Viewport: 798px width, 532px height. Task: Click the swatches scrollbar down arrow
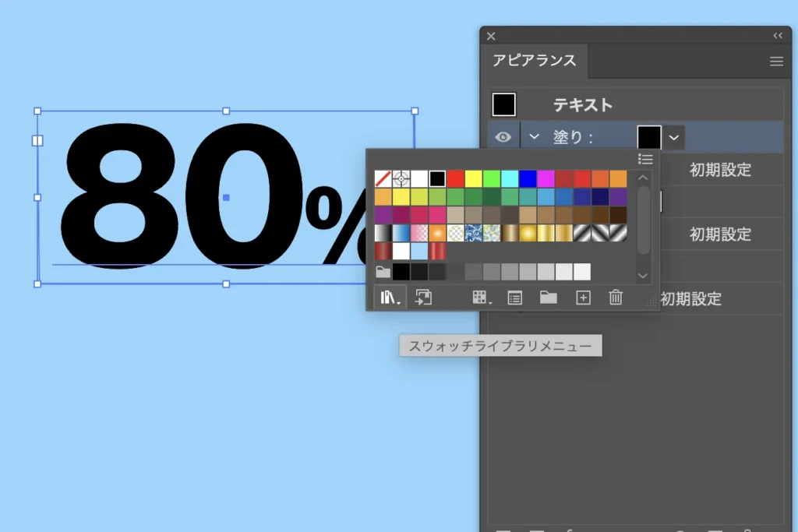pos(643,276)
